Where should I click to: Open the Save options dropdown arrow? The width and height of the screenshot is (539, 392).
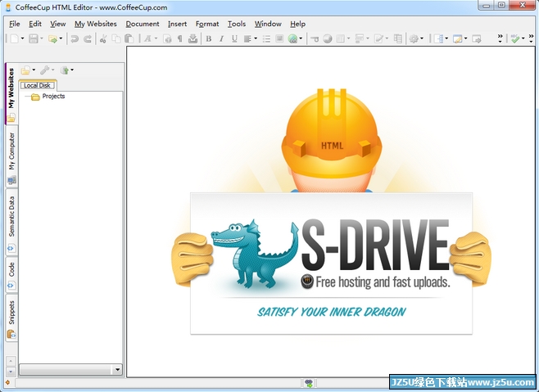(x=42, y=38)
